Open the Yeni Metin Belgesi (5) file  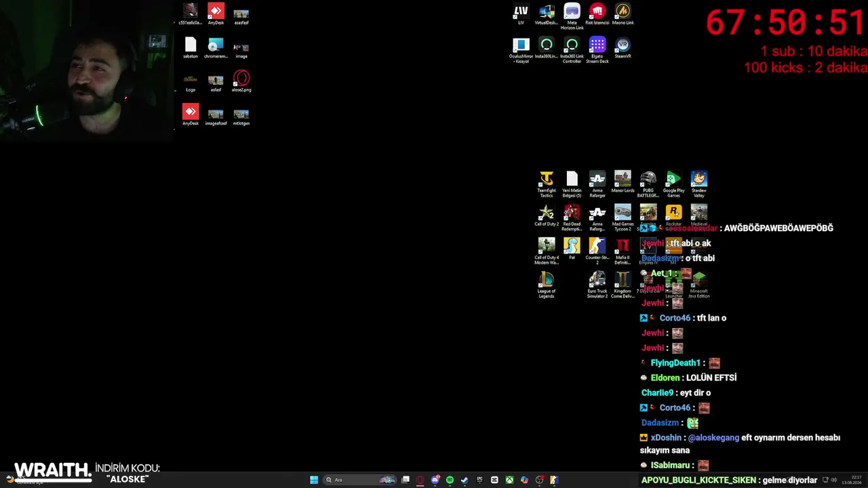tap(572, 184)
